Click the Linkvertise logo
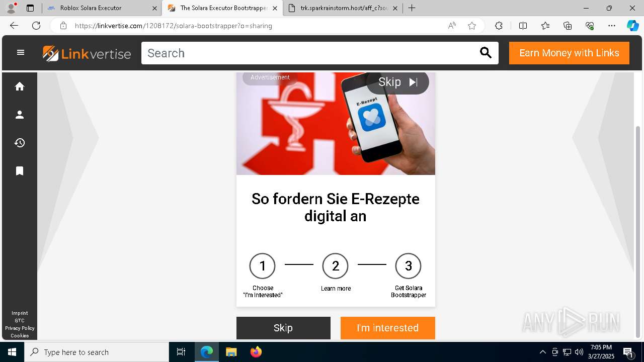Screen dimensions: 644x362 pos(87,53)
